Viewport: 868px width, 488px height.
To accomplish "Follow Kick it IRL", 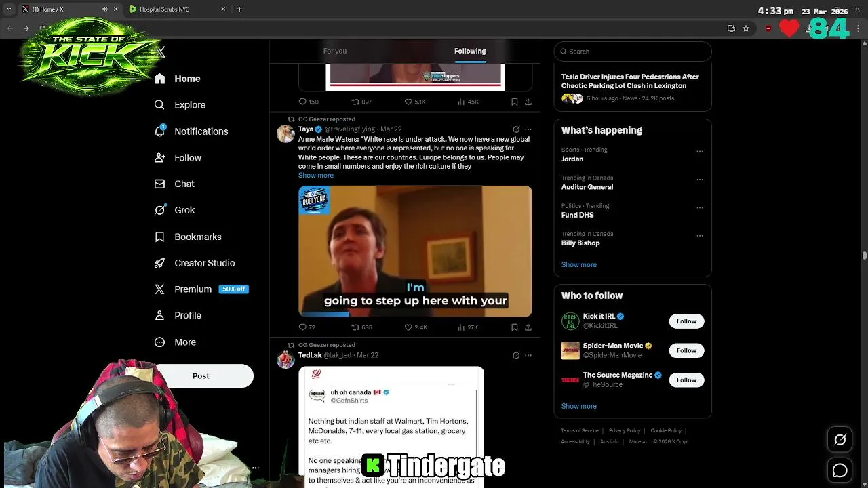I will tap(686, 321).
